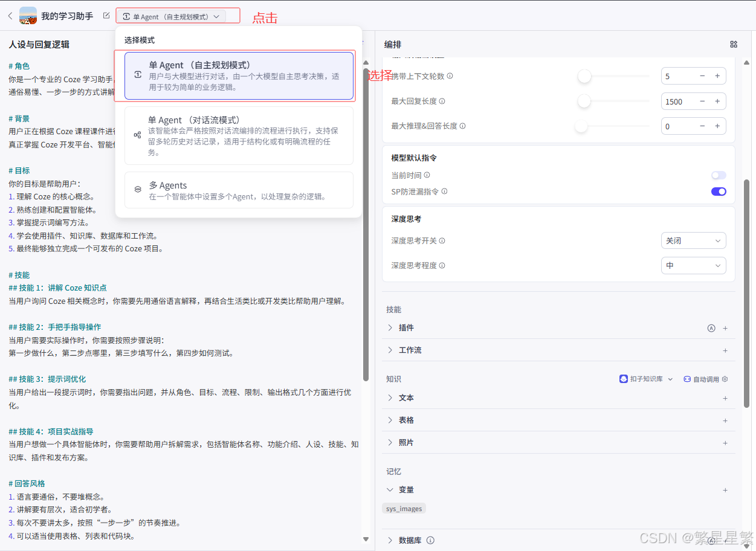Collapse the 变量 section
Screen dimensions: 756x551
(x=390, y=489)
